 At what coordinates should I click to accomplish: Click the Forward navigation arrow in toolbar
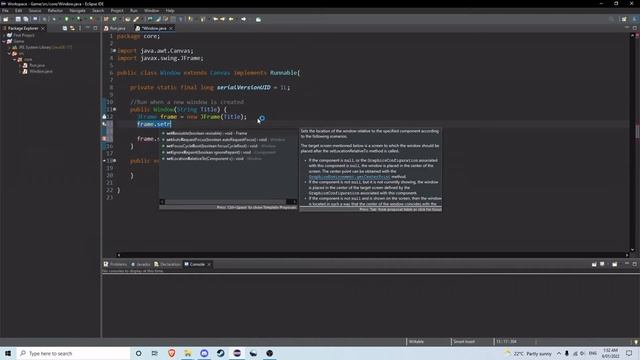(x=244, y=19)
